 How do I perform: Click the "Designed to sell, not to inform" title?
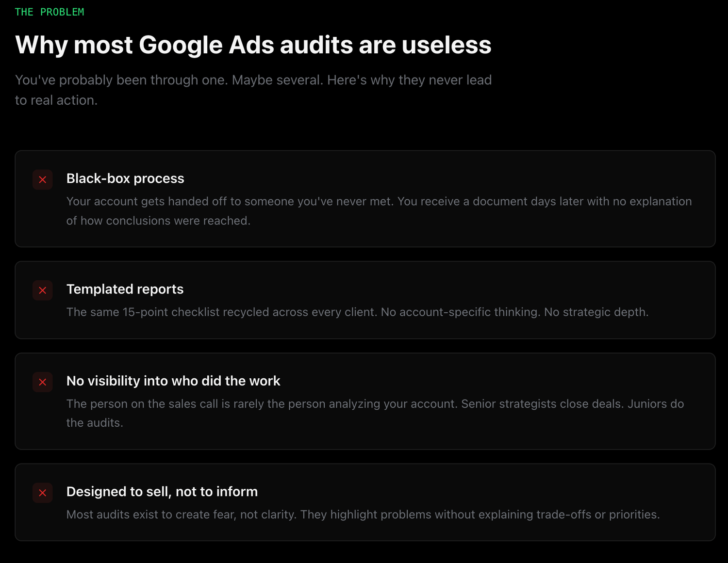[x=162, y=491]
